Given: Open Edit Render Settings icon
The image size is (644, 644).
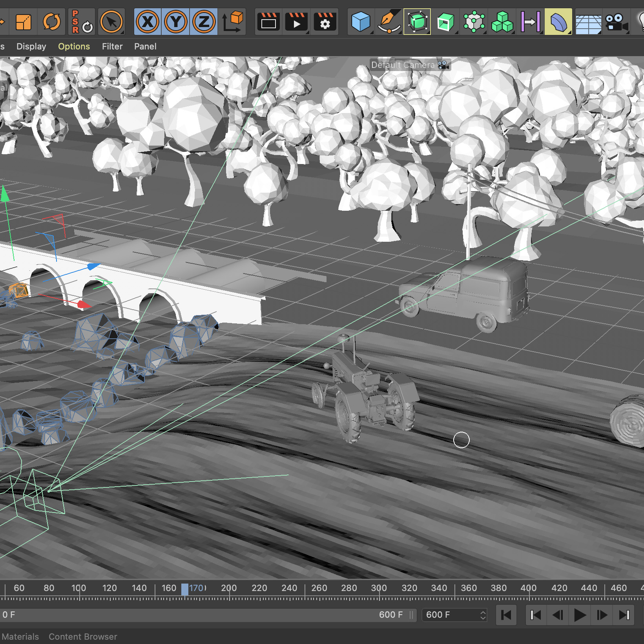Looking at the screenshot, I should [x=325, y=22].
